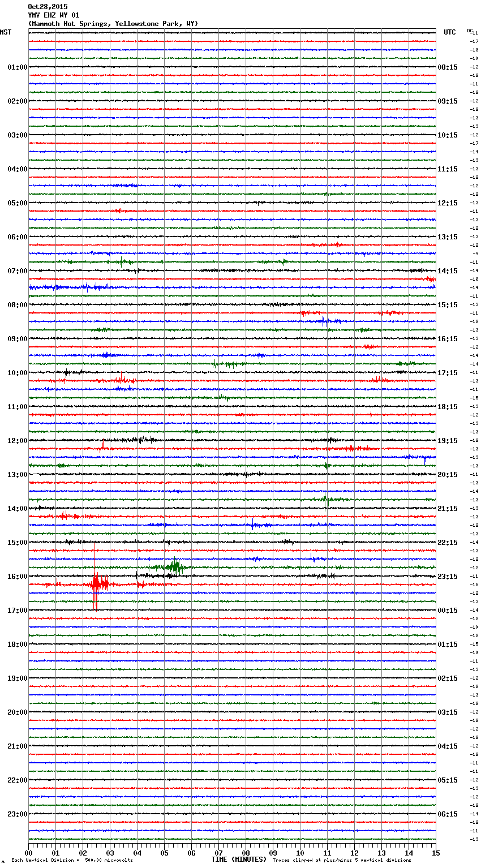This screenshot has height=868, width=481.
Task: Select the 02:00 MST time label
Action: click(18, 101)
